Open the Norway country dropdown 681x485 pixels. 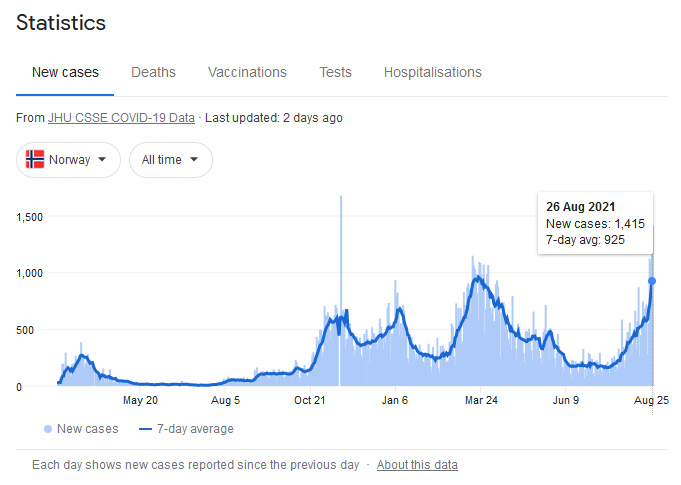(68, 160)
